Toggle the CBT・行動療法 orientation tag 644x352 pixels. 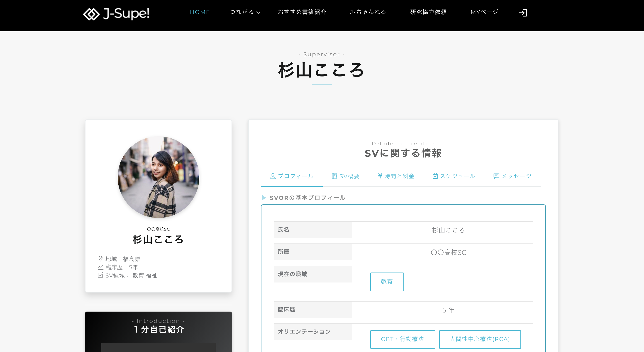(x=402, y=339)
